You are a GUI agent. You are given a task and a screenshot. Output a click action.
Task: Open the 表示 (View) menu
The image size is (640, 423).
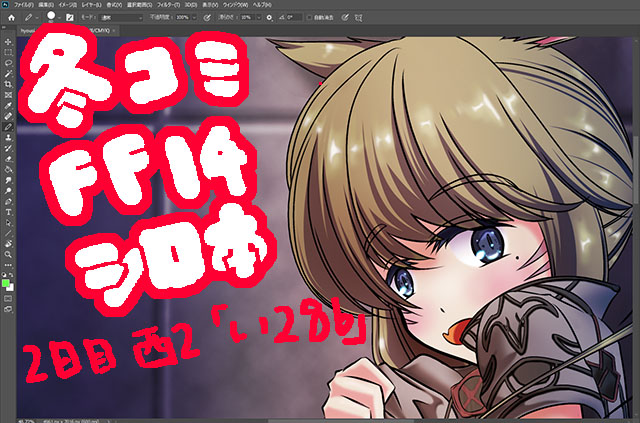click(210, 5)
